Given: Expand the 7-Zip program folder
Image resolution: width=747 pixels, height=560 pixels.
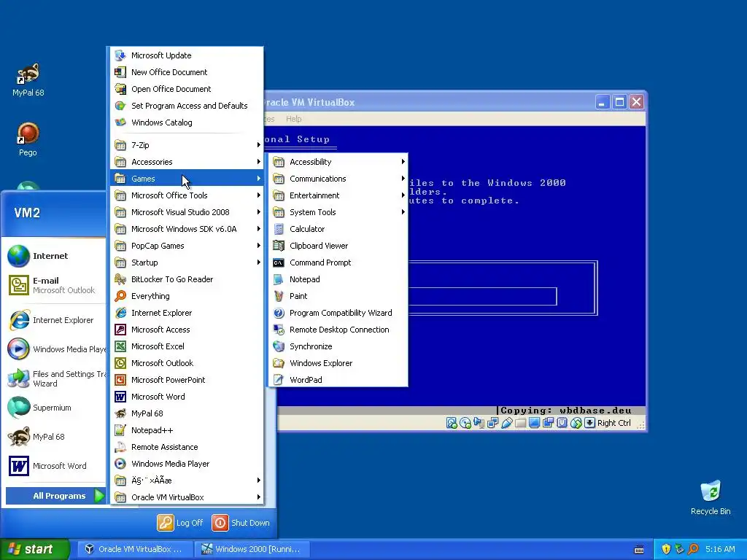Looking at the screenshot, I should 187,145.
